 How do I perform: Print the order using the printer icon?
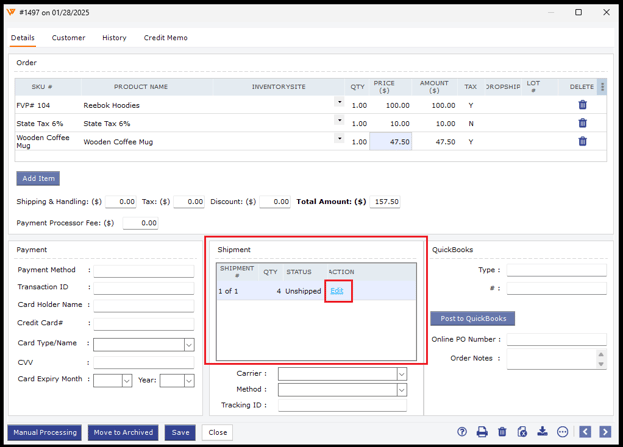point(482,432)
